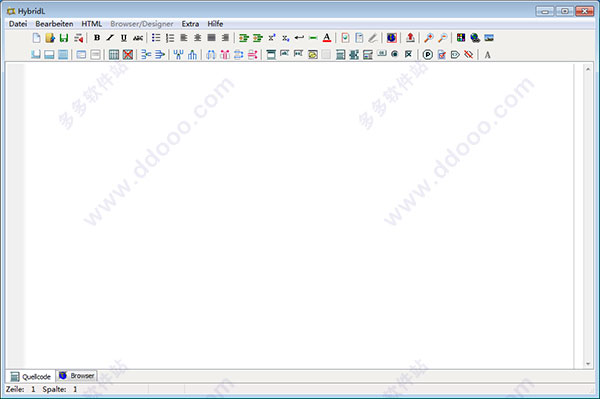Insert a numbered list

(x=170, y=38)
